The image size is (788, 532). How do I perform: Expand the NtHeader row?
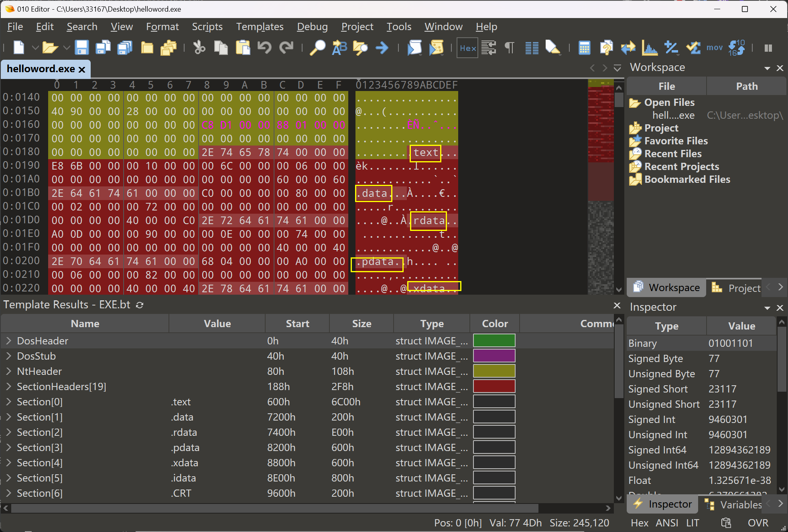click(x=8, y=371)
